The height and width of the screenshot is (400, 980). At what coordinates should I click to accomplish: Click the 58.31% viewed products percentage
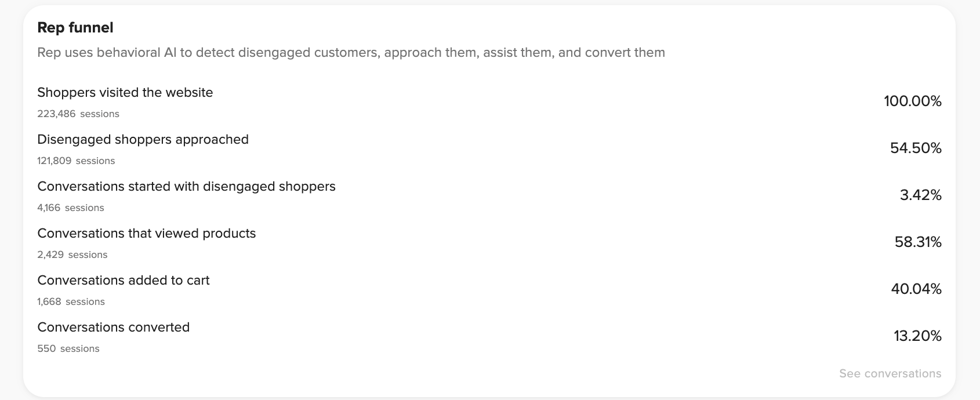pos(917,242)
